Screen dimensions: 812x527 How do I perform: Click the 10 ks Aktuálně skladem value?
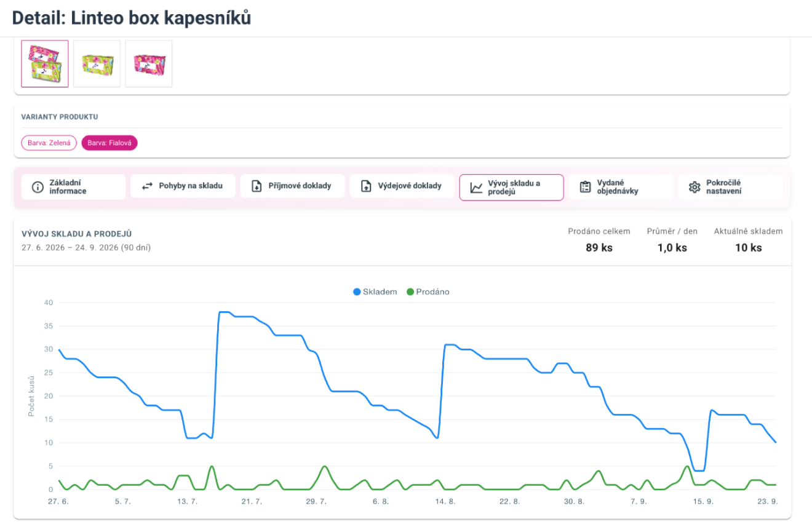click(749, 248)
